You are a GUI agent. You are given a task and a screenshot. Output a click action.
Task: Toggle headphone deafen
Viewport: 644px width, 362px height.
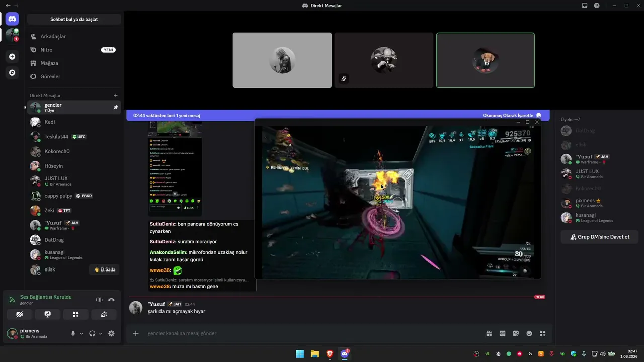[92, 333]
